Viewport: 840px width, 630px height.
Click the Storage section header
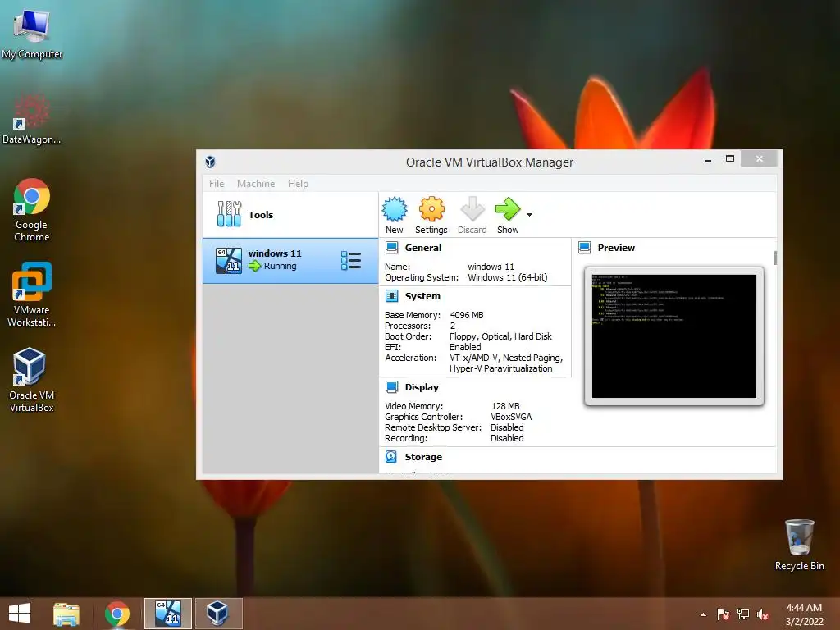point(423,456)
